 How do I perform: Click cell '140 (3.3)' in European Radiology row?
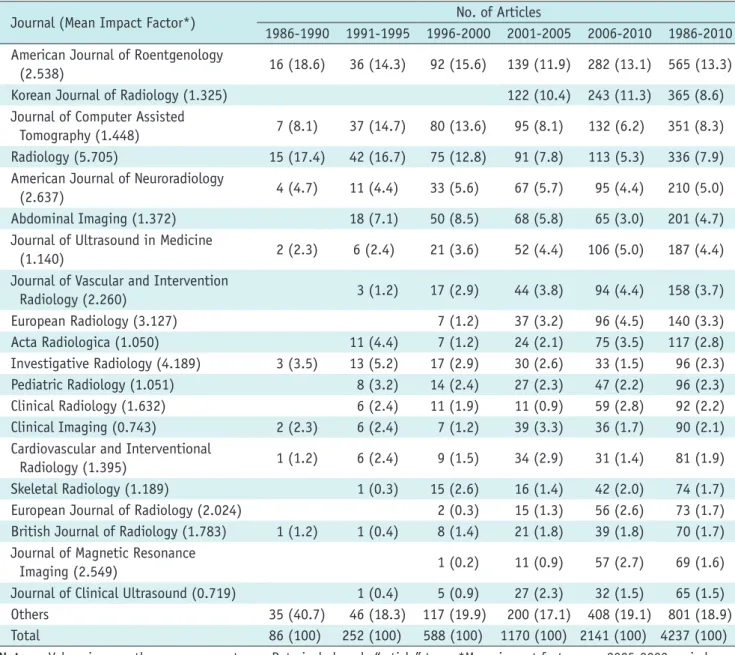click(696, 321)
